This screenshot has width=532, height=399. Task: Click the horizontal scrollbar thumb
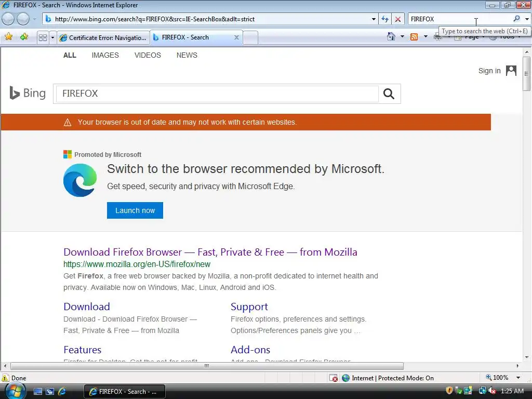[x=207, y=366]
